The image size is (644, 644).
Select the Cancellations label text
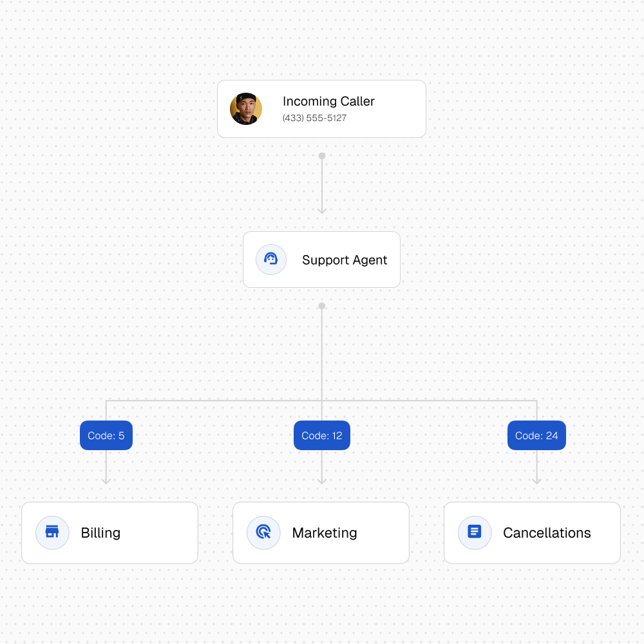pos(547,533)
